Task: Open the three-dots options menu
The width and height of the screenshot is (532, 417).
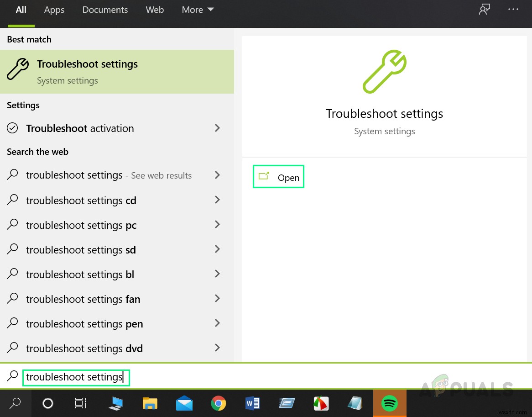Action: 513,10
